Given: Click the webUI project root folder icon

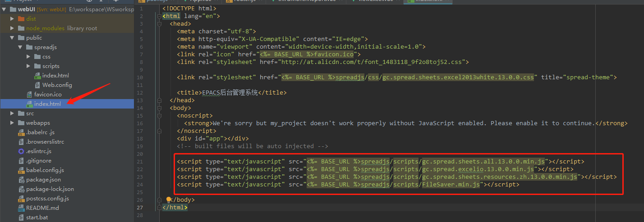Looking at the screenshot, I should point(13,9).
